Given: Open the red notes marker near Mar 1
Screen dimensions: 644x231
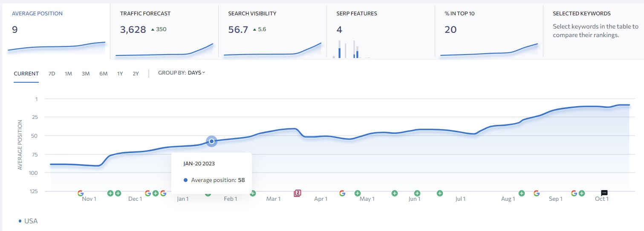Looking at the screenshot, I should pyautogui.click(x=297, y=193).
